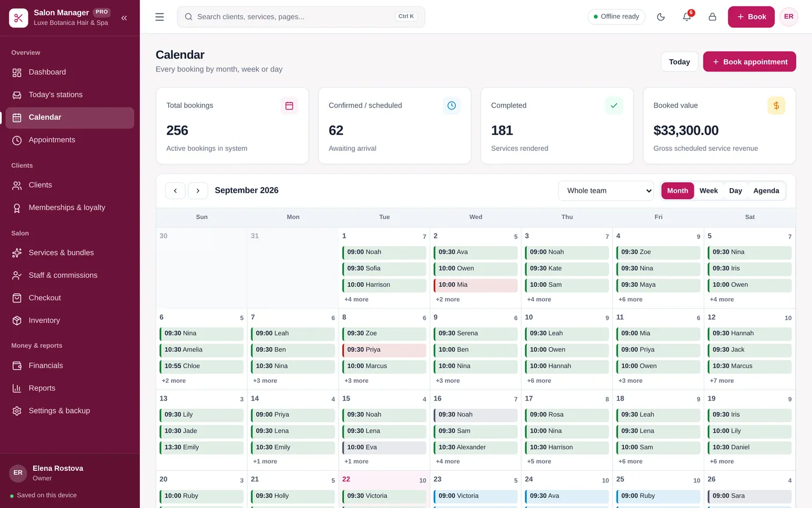Image resolution: width=812 pixels, height=508 pixels.
Task: Expand +5 more on September 17
Action: (539, 462)
